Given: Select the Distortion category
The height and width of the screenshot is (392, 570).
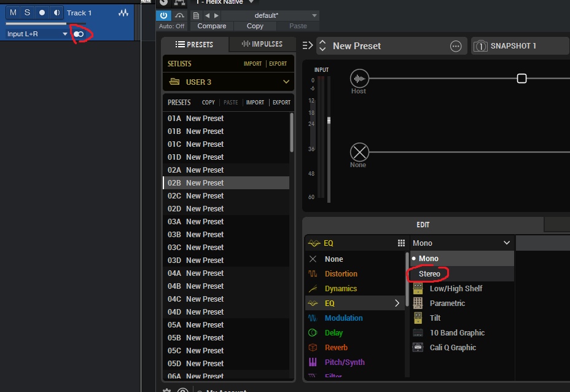Looking at the screenshot, I should point(354,274).
